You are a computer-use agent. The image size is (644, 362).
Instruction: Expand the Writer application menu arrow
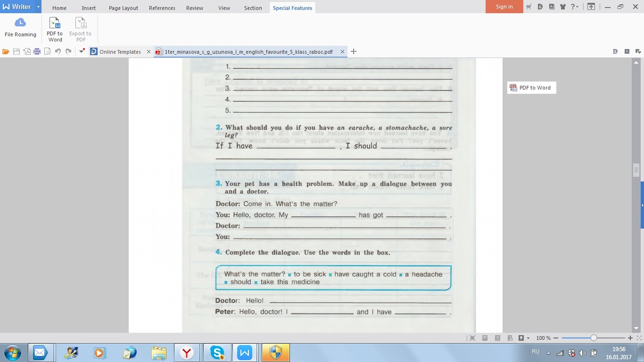click(38, 7)
